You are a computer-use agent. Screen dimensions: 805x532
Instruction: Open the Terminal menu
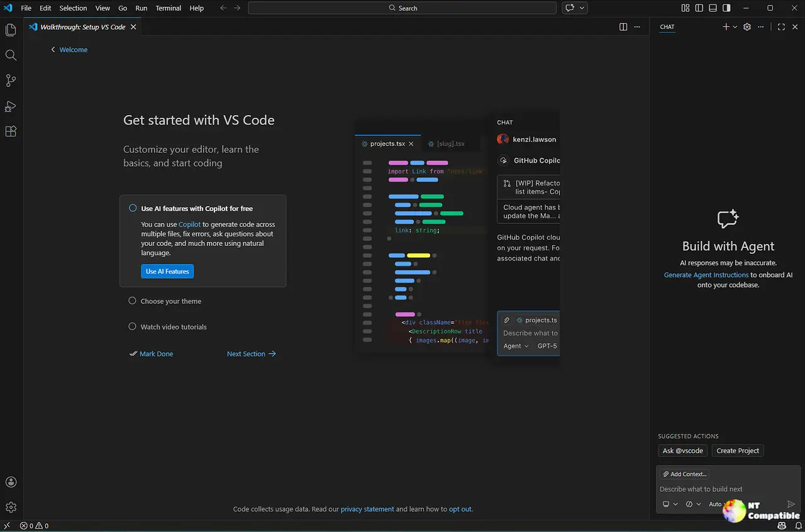(x=168, y=8)
